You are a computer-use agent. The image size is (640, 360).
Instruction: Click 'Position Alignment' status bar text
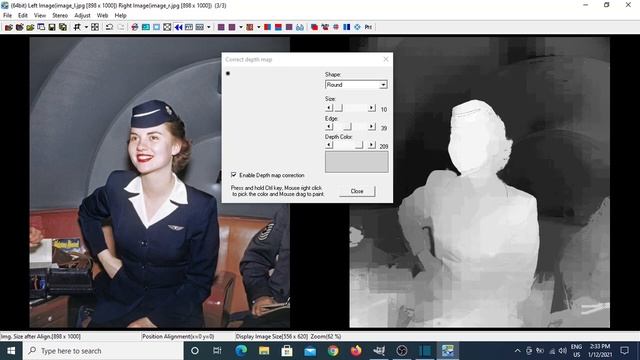coord(178,337)
